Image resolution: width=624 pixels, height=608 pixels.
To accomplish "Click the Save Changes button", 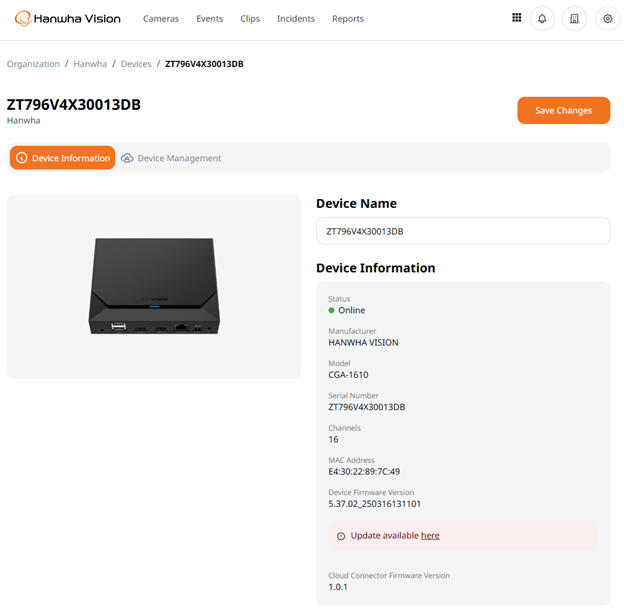I will tap(564, 110).
